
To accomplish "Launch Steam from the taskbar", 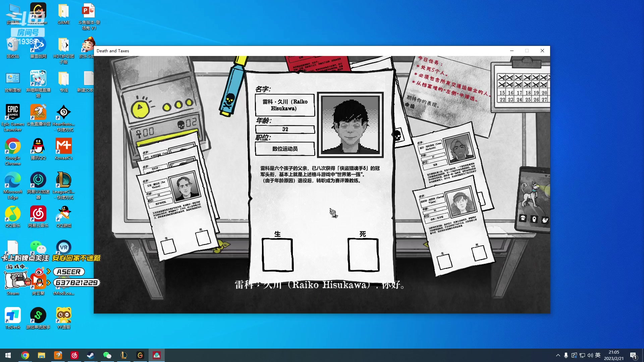I will click(91, 355).
